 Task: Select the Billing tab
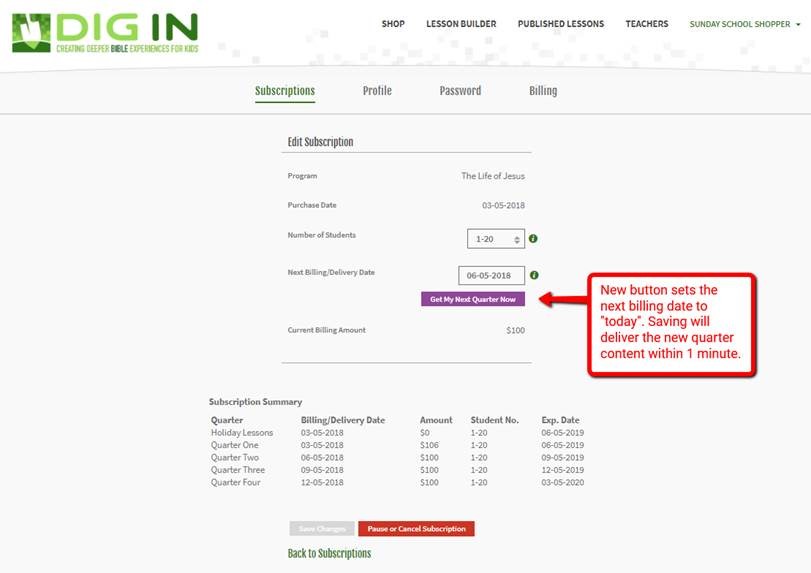(x=543, y=91)
